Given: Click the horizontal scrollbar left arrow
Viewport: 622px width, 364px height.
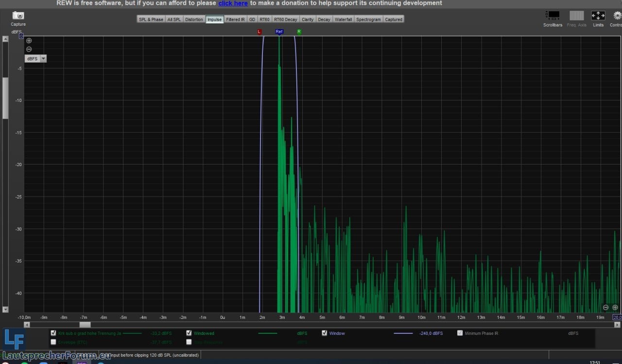Looking at the screenshot, I should tap(27, 325).
